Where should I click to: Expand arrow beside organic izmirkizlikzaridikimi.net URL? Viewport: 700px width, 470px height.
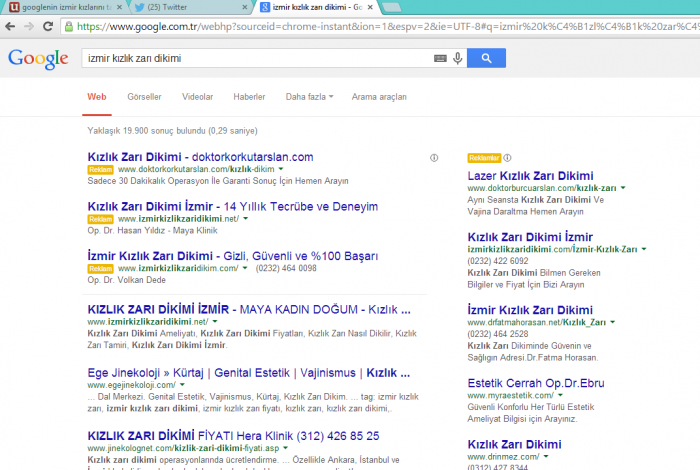[x=215, y=321]
